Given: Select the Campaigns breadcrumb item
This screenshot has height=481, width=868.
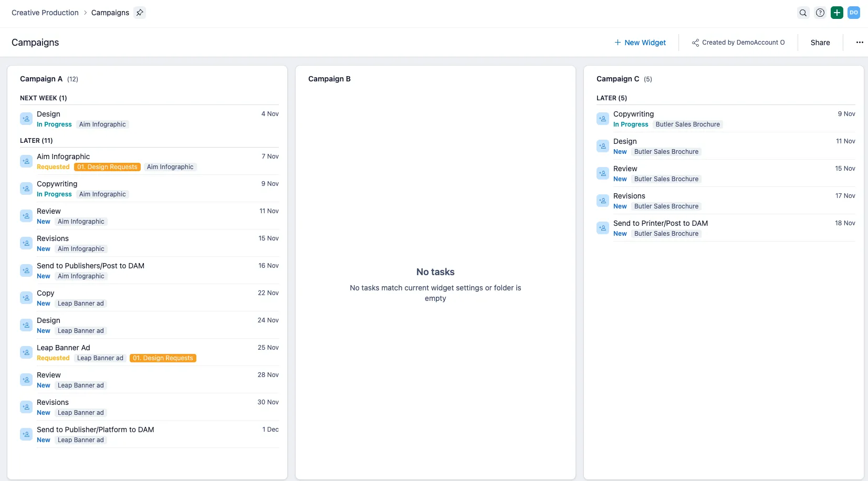Looking at the screenshot, I should pyautogui.click(x=110, y=13).
